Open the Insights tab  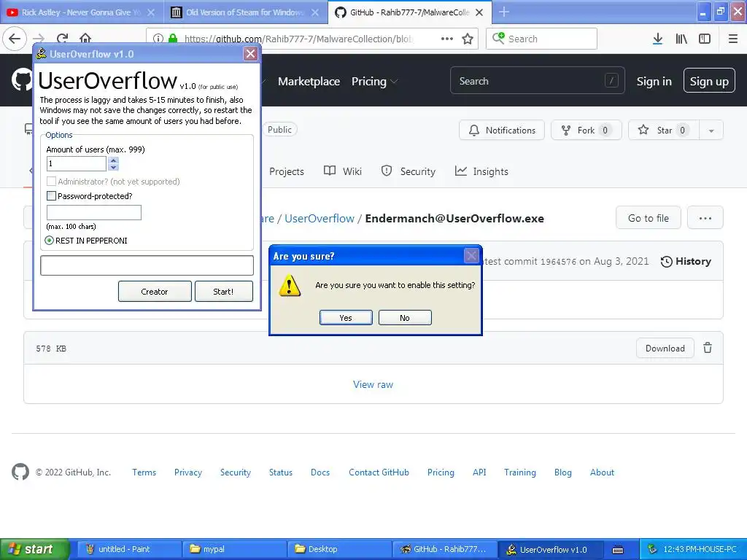pyautogui.click(x=481, y=171)
